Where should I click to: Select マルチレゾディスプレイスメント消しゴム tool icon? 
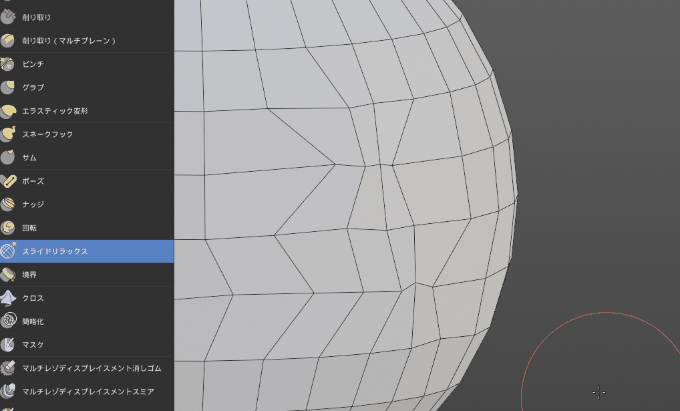coord(8,368)
